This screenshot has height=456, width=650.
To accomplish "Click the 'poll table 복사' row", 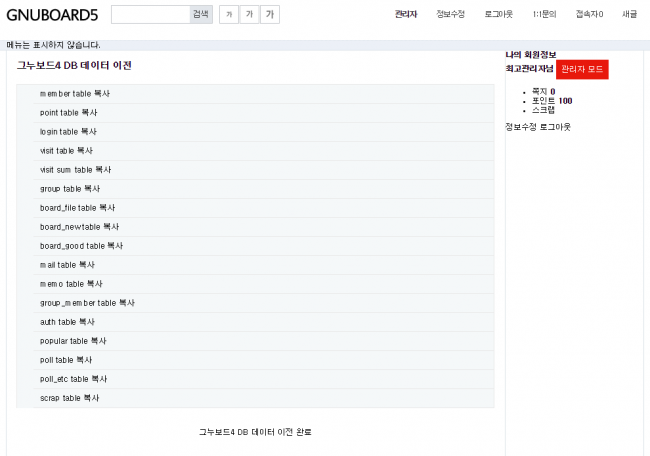I will [264, 361].
